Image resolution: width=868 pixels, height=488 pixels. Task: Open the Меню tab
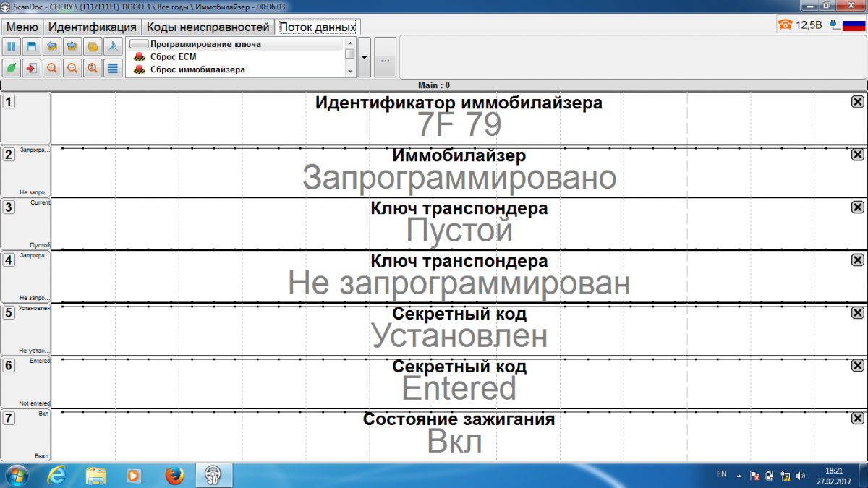coord(22,27)
